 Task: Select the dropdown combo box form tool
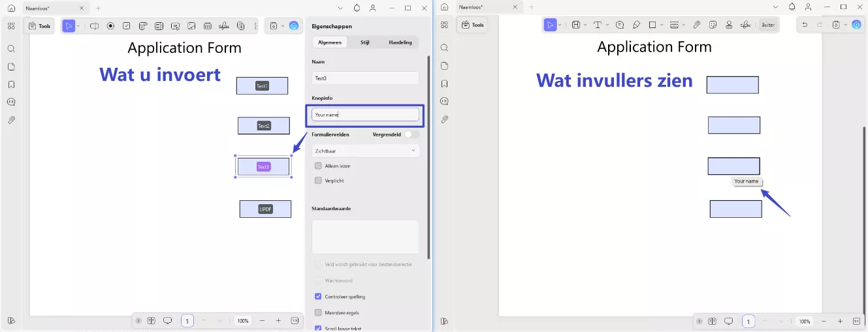[142, 26]
